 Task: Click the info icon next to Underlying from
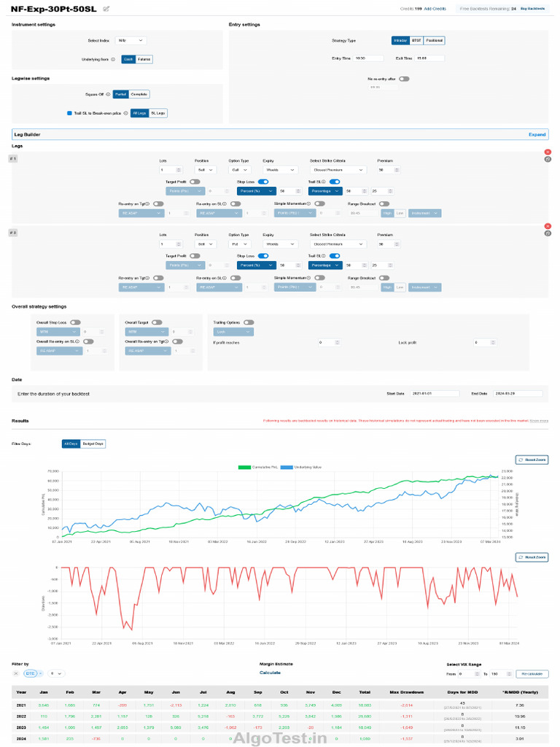(x=113, y=59)
